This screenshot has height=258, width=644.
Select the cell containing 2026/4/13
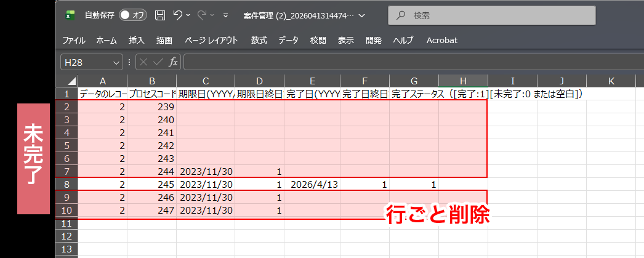tap(312, 185)
